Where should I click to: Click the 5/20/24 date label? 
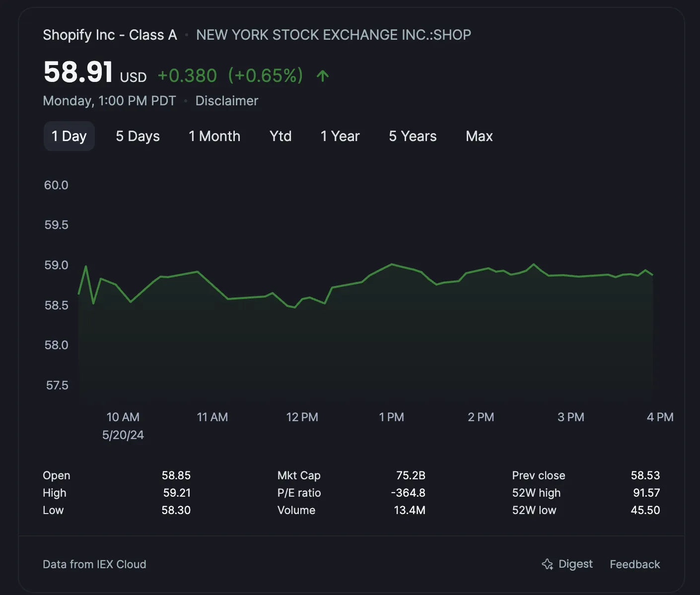[123, 435]
